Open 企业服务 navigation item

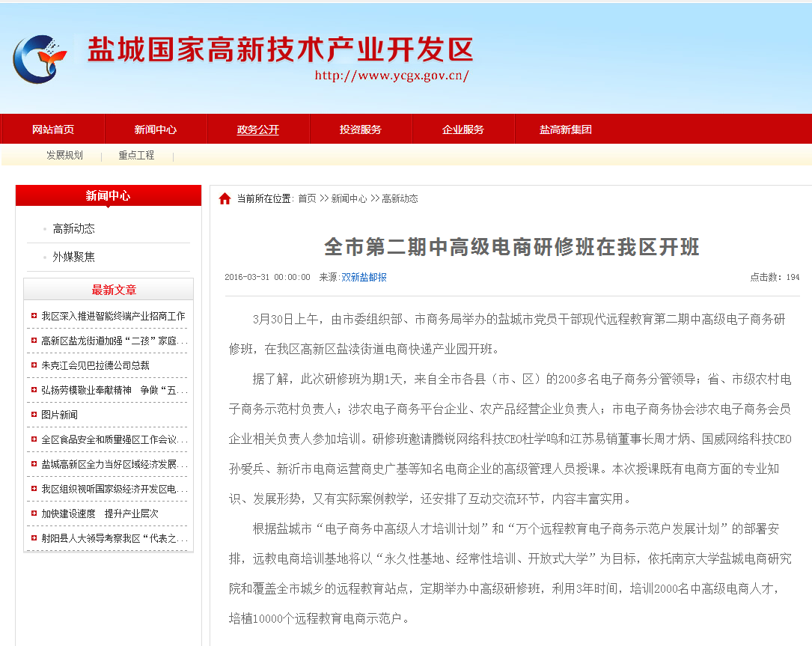point(463,129)
